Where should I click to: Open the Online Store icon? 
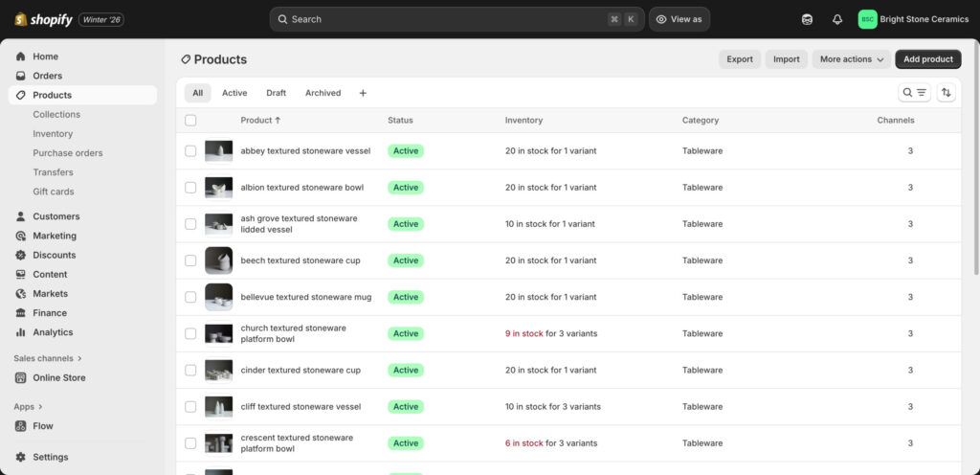pos(21,377)
